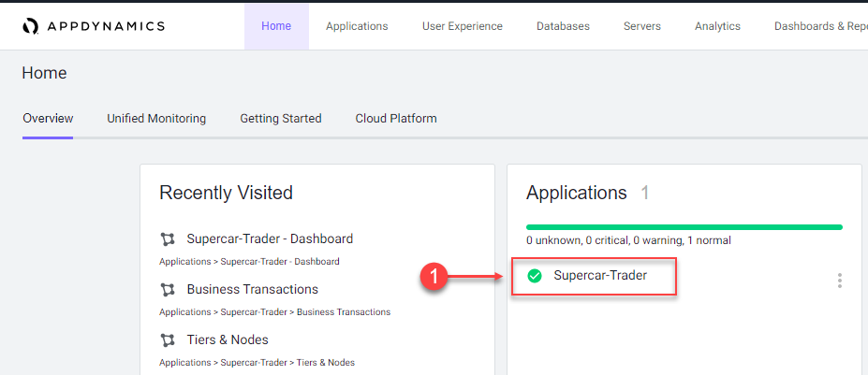Go to User Experience section
This screenshot has height=375, width=868.
(463, 26)
